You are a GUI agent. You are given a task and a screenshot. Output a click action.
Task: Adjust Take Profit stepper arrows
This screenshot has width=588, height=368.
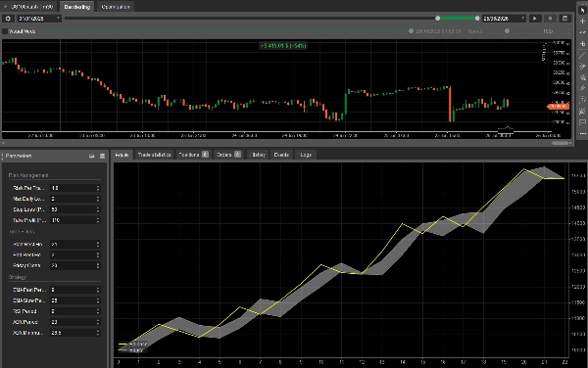(x=98, y=220)
